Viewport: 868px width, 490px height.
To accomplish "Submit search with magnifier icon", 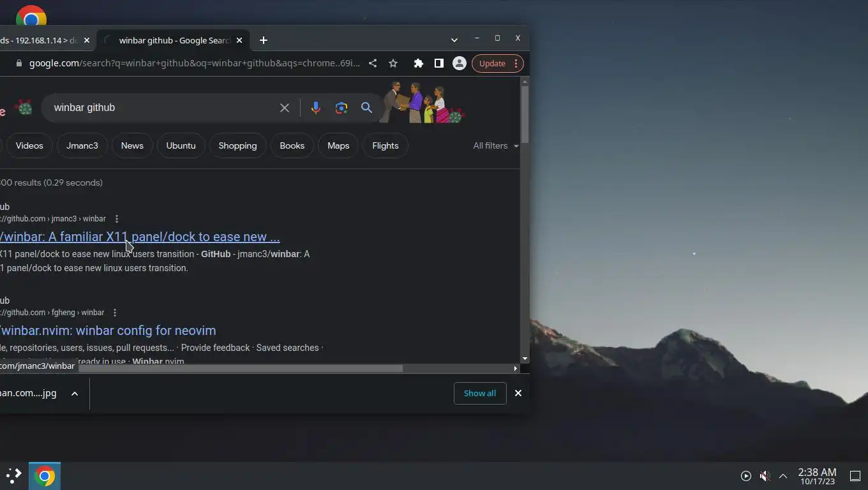I will coord(366,108).
